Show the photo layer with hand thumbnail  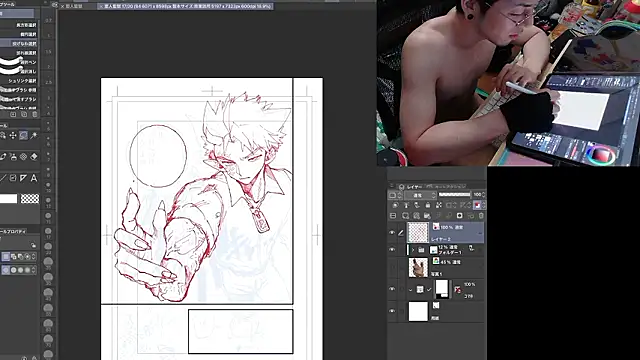pyautogui.click(x=392, y=267)
